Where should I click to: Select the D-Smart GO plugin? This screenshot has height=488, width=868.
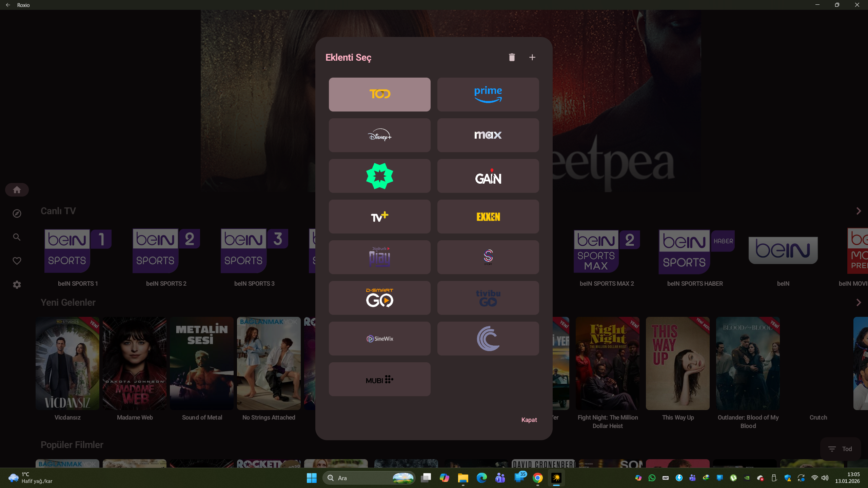point(380,298)
